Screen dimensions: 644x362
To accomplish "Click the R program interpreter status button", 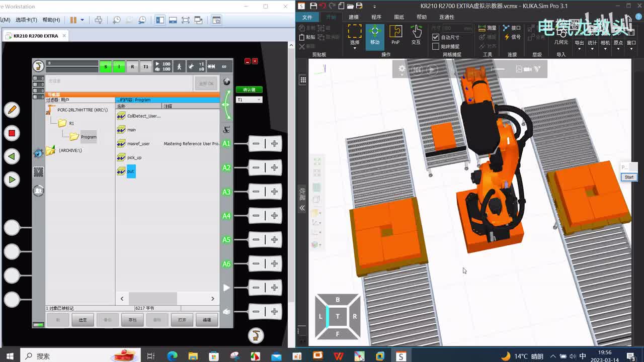I will [x=132, y=66].
